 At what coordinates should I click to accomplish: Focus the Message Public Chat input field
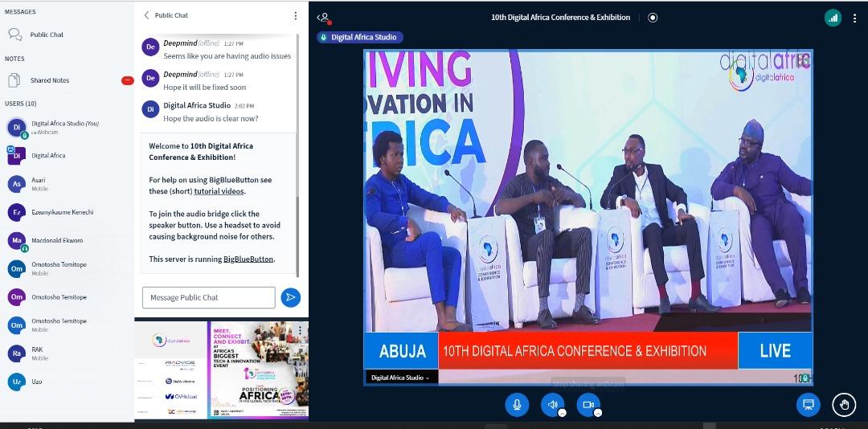click(x=209, y=297)
